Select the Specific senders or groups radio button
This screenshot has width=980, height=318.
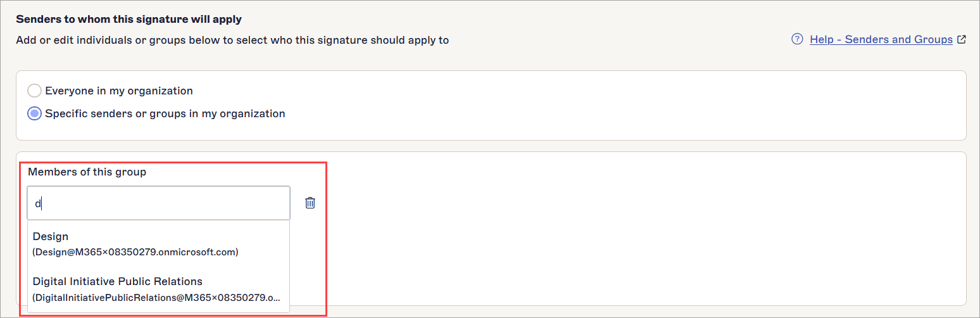tap(35, 113)
